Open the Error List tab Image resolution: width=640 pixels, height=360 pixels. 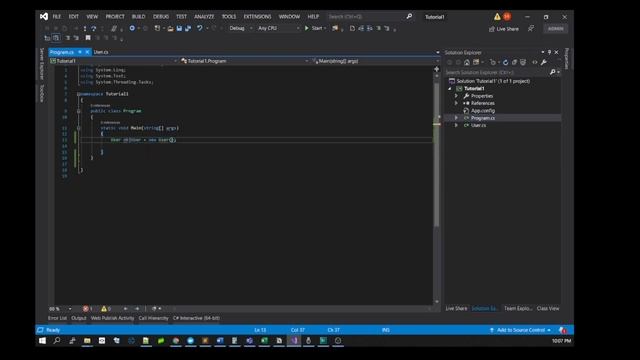coord(57,318)
